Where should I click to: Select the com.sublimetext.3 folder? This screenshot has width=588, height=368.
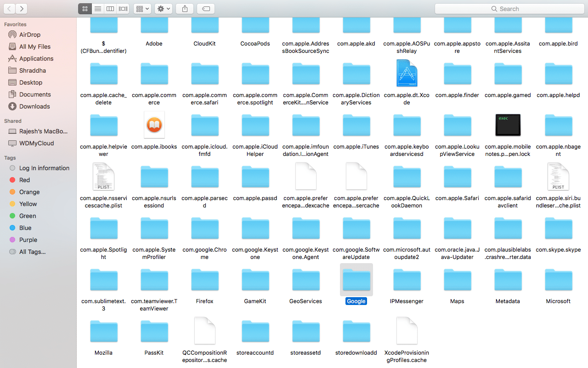pos(103,280)
